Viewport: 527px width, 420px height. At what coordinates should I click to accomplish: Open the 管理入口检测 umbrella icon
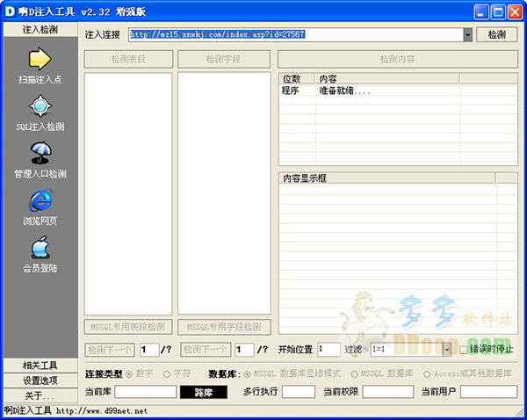pyautogui.click(x=40, y=153)
